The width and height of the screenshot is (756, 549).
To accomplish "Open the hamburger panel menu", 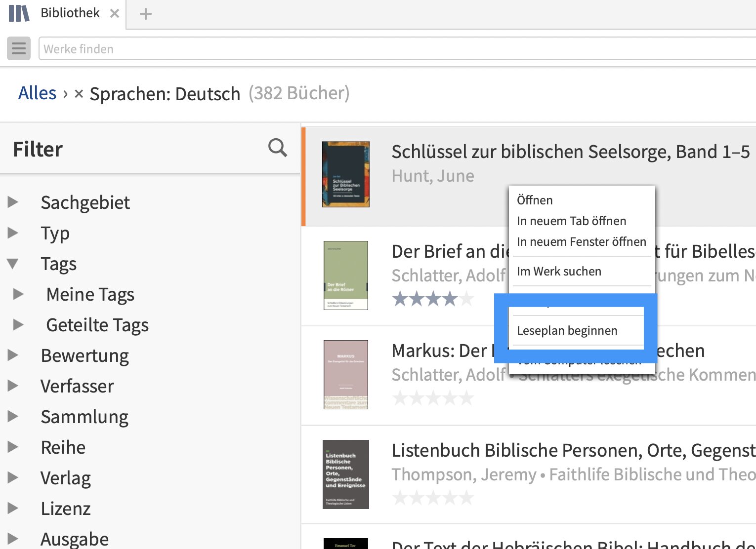I will tap(19, 48).
